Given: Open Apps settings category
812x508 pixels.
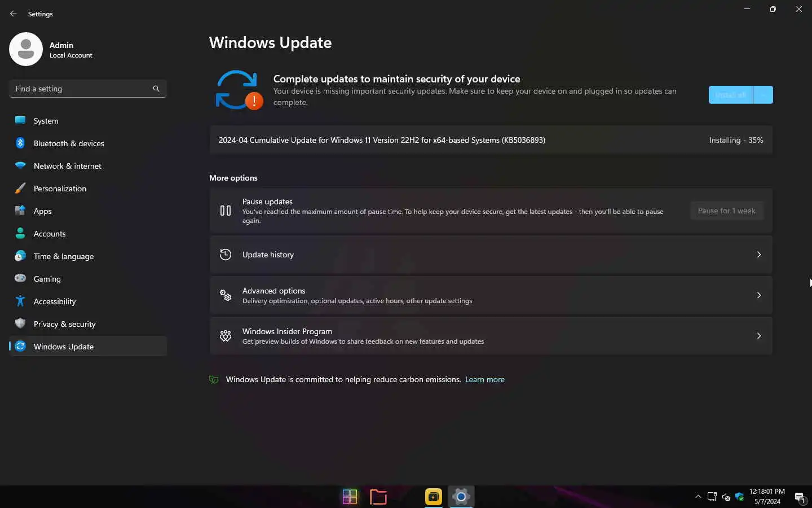Looking at the screenshot, I should (88, 211).
